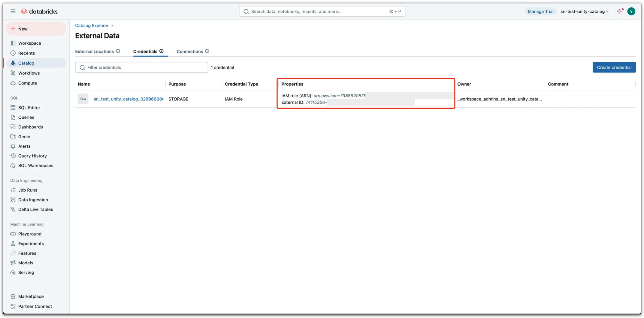Viewport: 644px width, 318px height.
Task: Expand the sn-test-unity-catalog workspace dropdown
Action: pos(584,11)
